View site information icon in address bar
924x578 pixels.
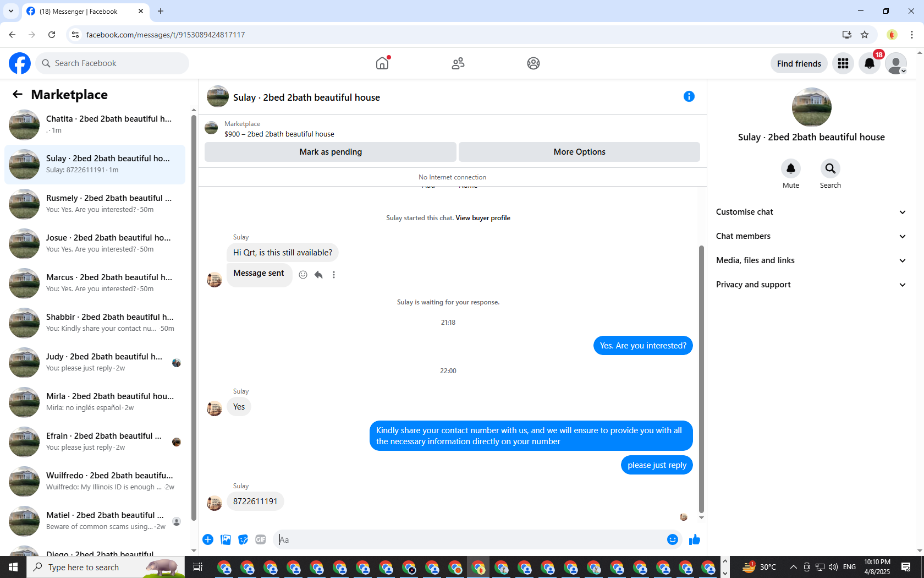pos(75,35)
